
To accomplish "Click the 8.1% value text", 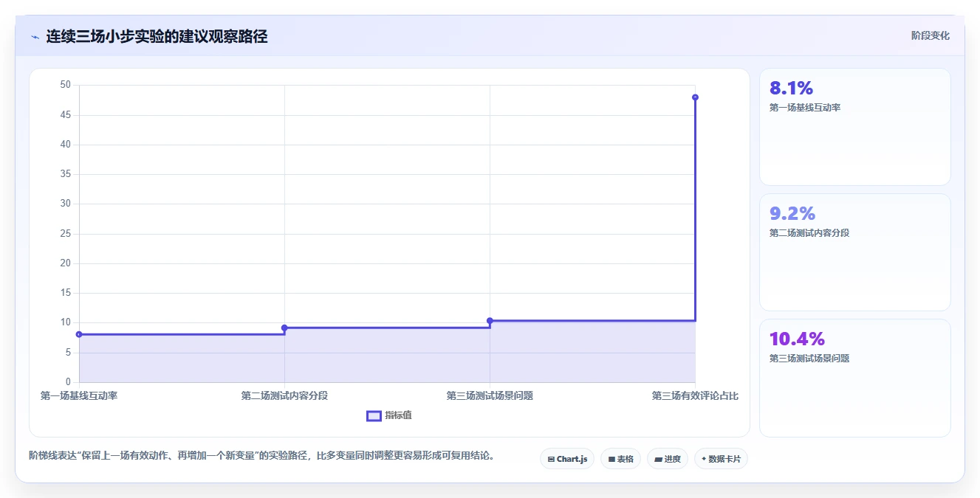I will [x=791, y=89].
